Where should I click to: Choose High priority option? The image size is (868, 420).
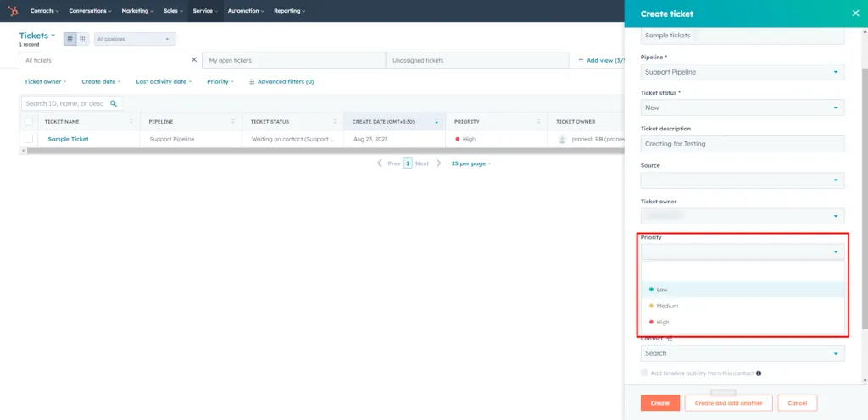pyautogui.click(x=743, y=322)
